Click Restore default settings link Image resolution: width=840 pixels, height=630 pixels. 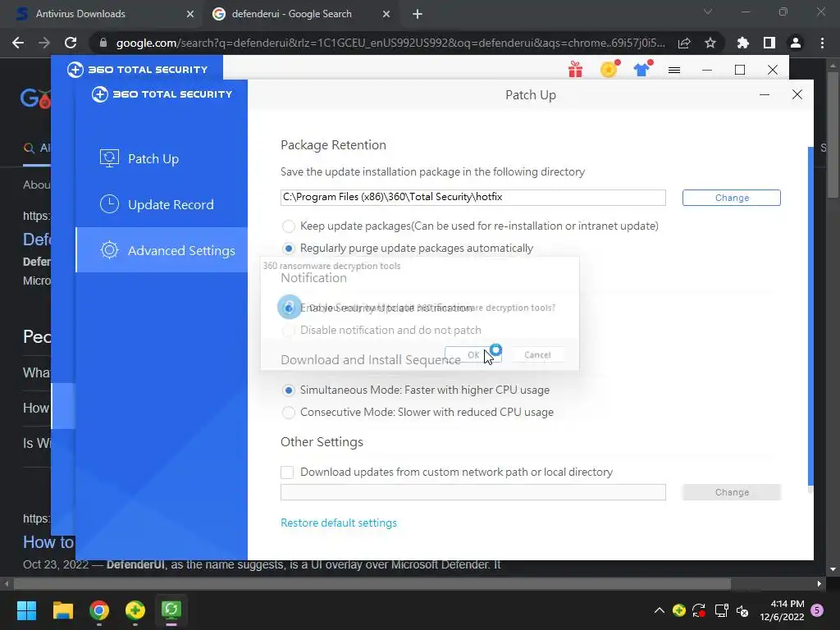pyautogui.click(x=339, y=523)
